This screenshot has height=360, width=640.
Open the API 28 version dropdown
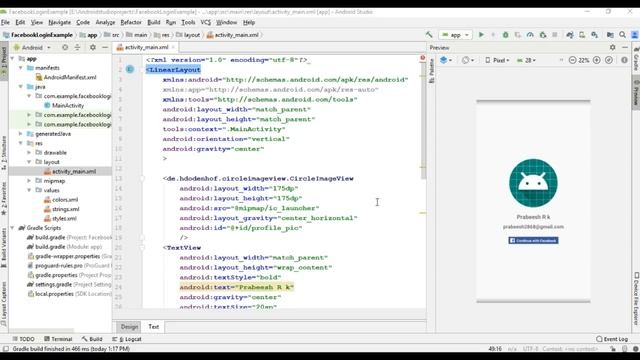(526, 60)
